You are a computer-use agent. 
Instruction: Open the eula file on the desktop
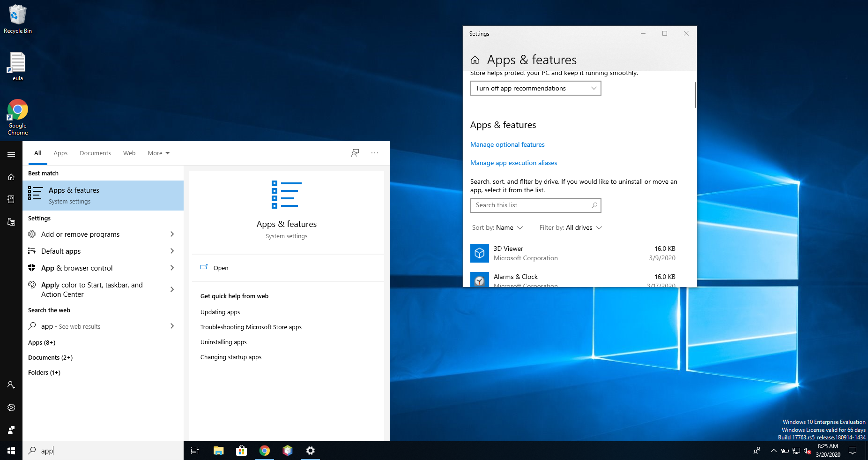(x=18, y=67)
